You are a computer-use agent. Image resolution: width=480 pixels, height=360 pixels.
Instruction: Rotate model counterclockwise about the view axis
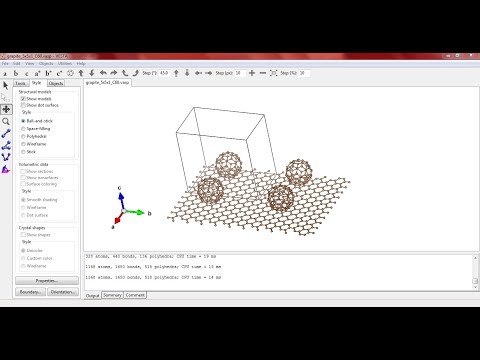click(x=125, y=73)
